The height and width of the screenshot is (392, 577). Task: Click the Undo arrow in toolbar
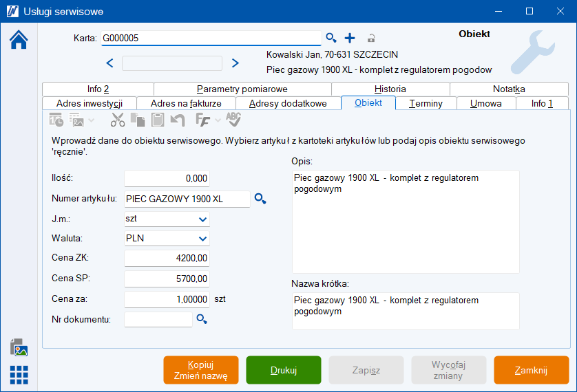coord(178,120)
